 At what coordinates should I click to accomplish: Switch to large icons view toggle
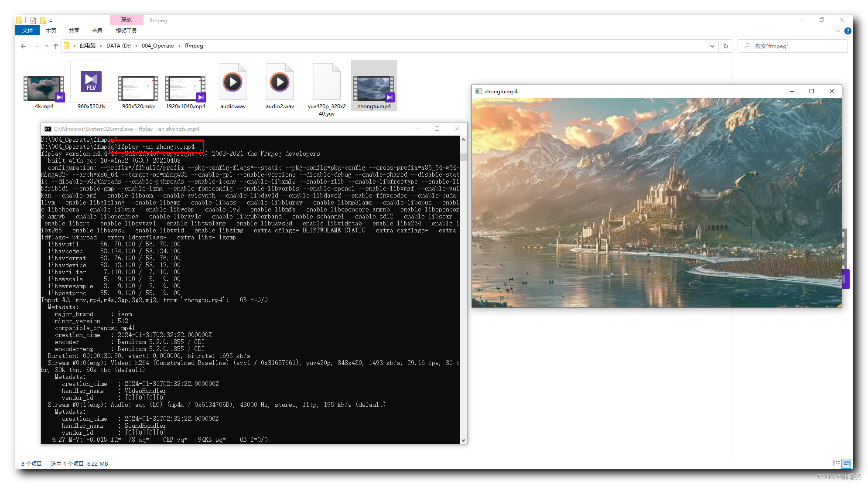tap(846, 464)
